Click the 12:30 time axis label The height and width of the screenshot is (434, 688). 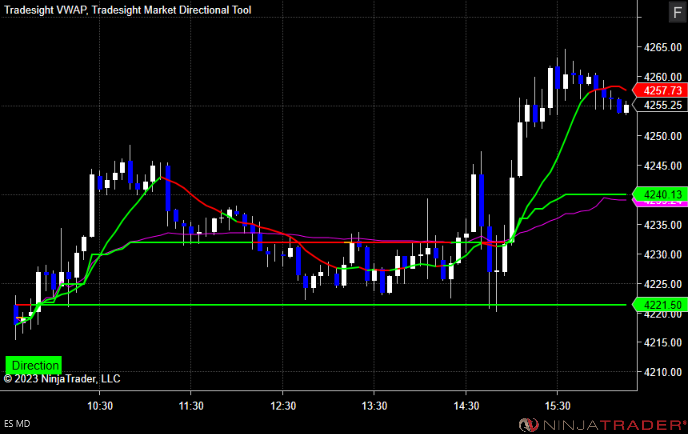click(x=283, y=405)
